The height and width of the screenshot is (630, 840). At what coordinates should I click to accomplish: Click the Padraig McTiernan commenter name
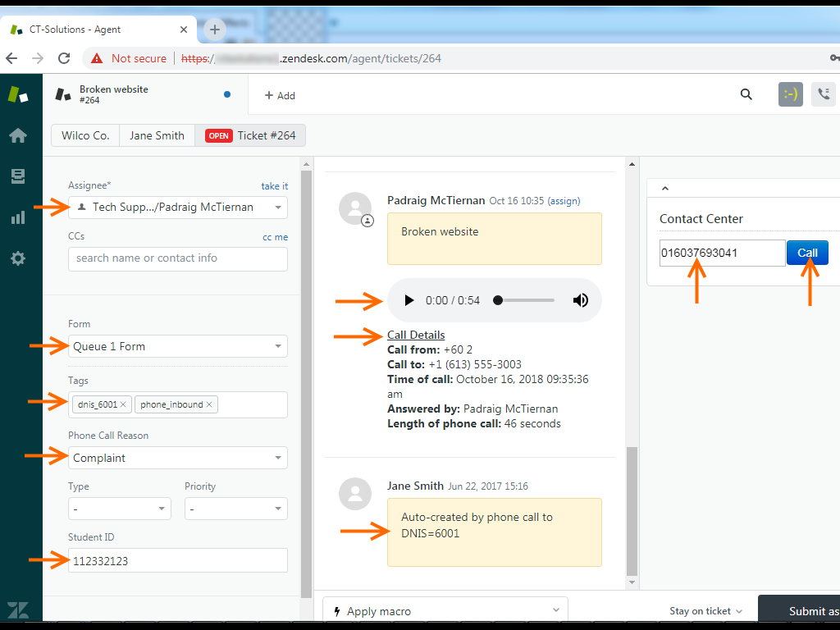tap(436, 200)
